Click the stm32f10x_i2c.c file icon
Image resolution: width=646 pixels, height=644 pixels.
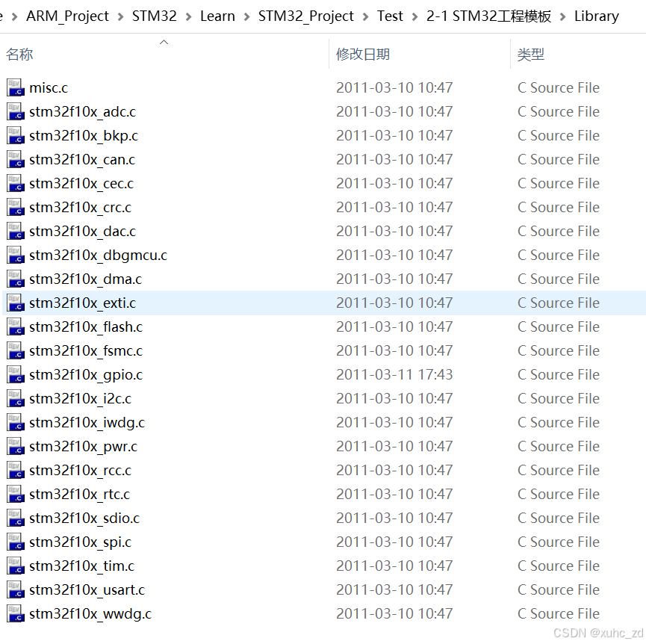pyautogui.click(x=16, y=398)
